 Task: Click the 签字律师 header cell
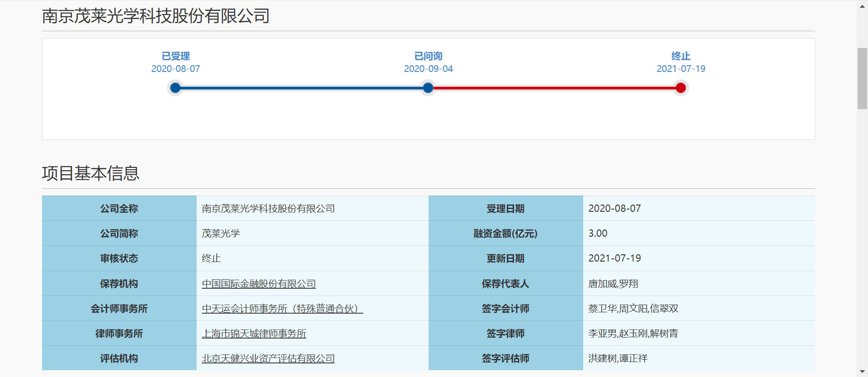[x=506, y=334]
